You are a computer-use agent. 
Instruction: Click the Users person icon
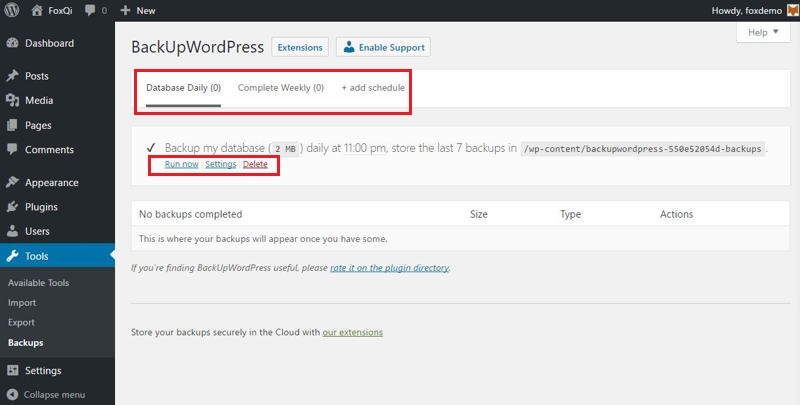click(x=12, y=231)
